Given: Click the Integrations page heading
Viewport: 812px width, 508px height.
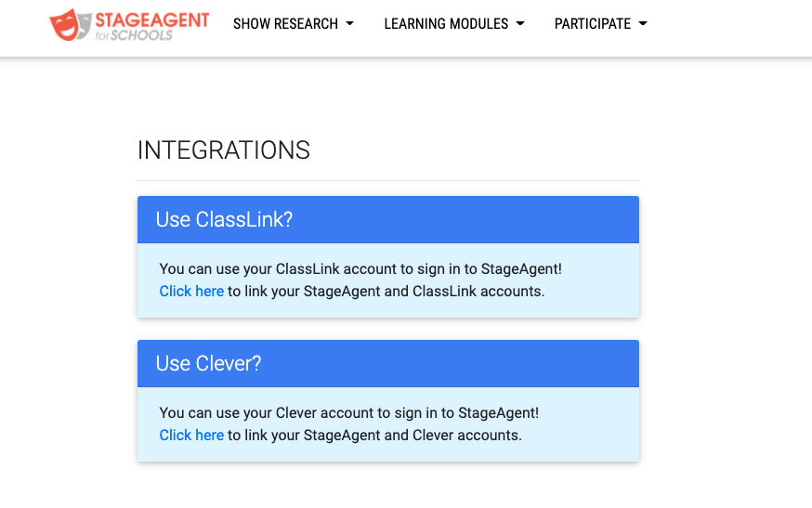Looking at the screenshot, I should point(224,150).
